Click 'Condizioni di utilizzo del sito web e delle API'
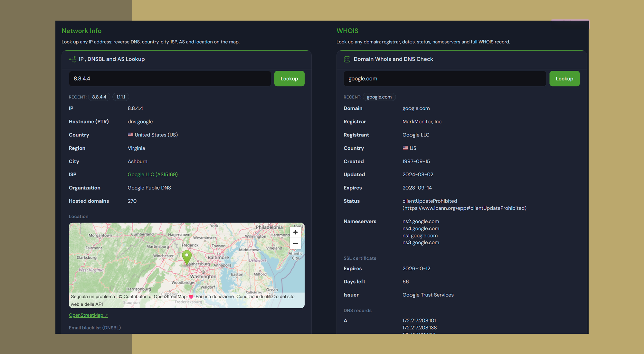The image size is (644, 354). [x=183, y=300]
